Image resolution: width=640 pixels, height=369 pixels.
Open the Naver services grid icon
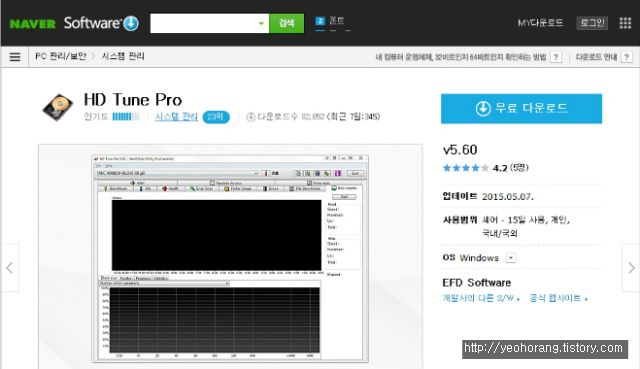(x=625, y=23)
